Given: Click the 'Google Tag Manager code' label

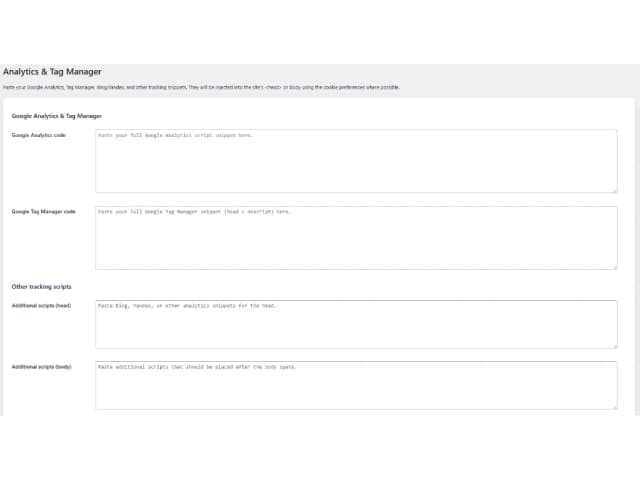Looking at the screenshot, I should coord(44,211).
